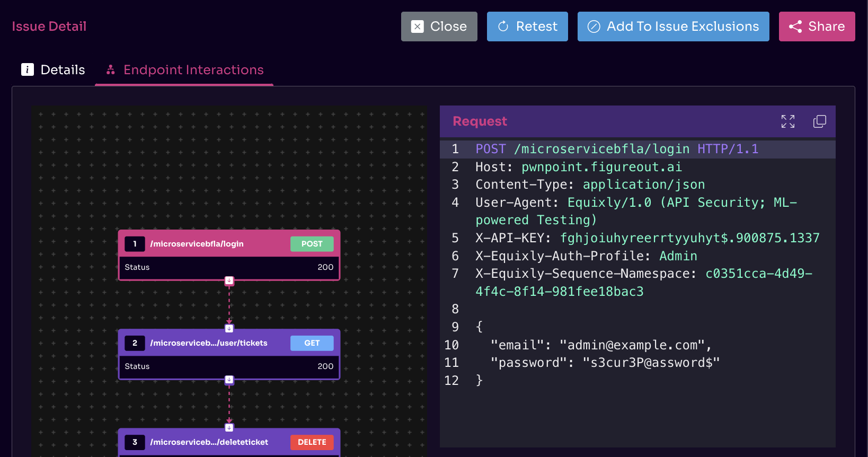The width and height of the screenshot is (868, 457).
Task: Expand the Request panel to fullscreen
Action: [x=787, y=121]
